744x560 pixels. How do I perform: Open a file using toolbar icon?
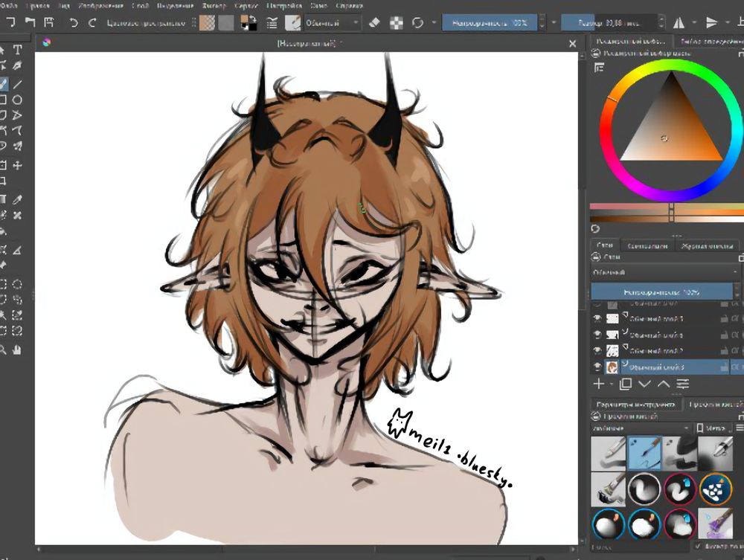tap(30, 22)
